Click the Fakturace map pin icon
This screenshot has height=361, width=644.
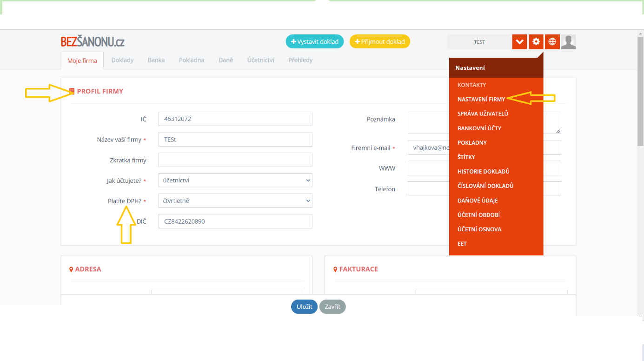[335, 269]
